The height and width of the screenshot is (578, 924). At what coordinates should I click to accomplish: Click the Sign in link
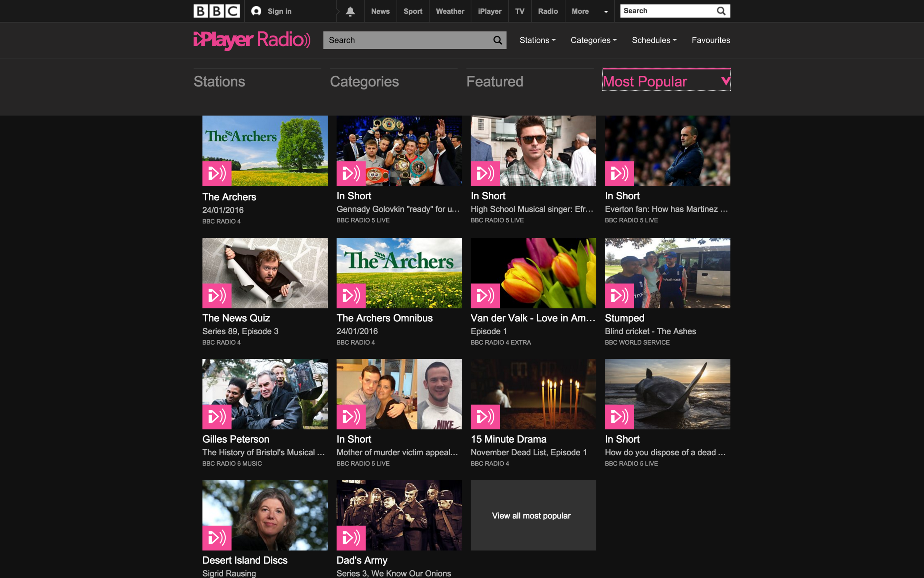click(x=280, y=11)
